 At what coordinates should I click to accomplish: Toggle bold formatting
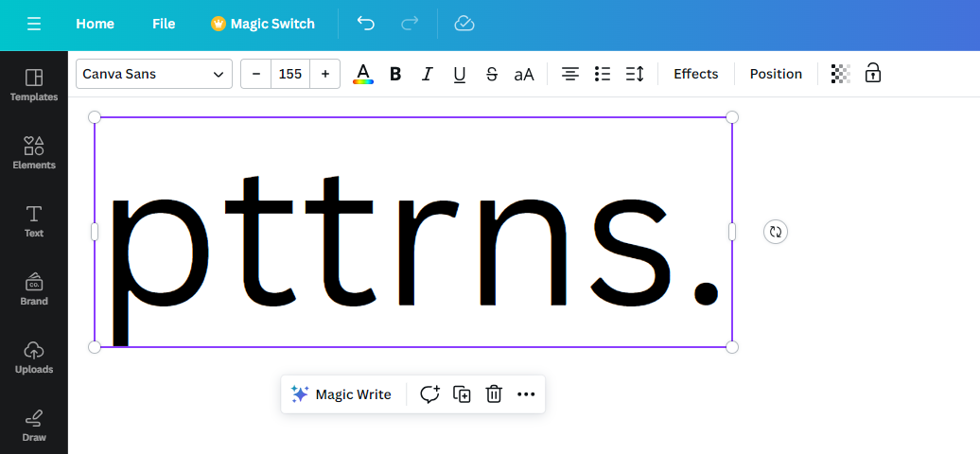[x=395, y=75]
